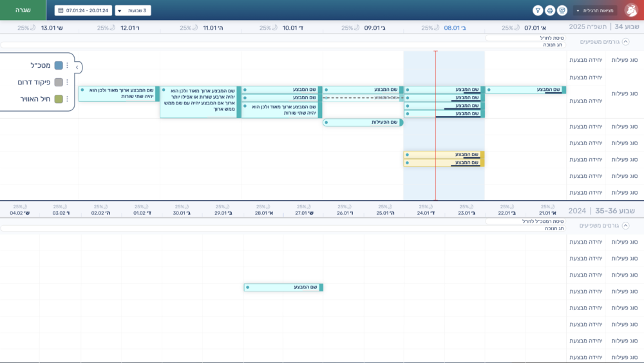This screenshot has height=363, width=644.
Task: Open options dots next to מטכ"ל
Action: coord(68,65)
